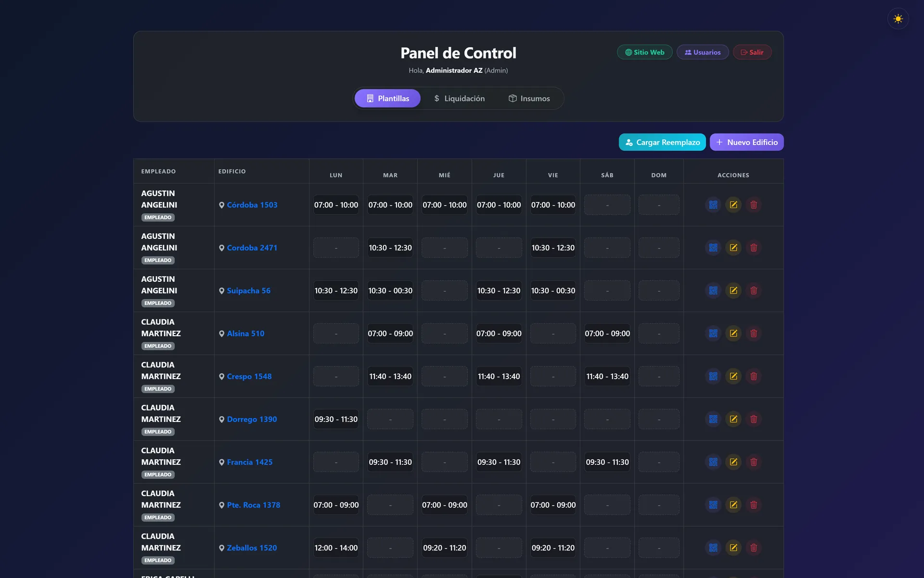Click EMPLEADO badge under Córdoba 1503's Agustin Angelini

tap(158, 217)
